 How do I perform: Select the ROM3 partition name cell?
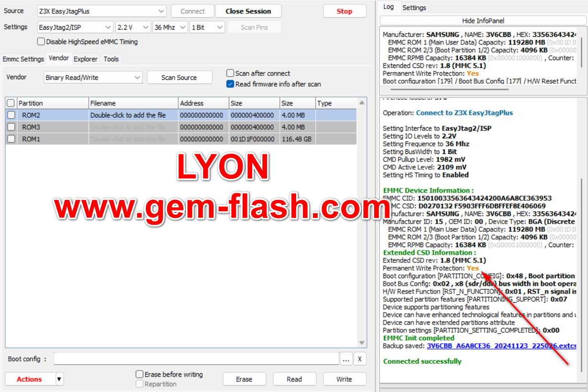(53, 127)
